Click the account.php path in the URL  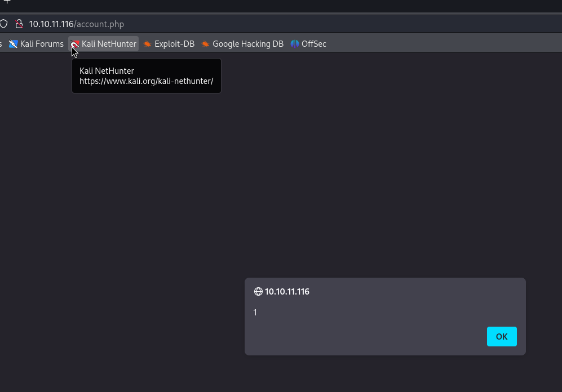100,24
